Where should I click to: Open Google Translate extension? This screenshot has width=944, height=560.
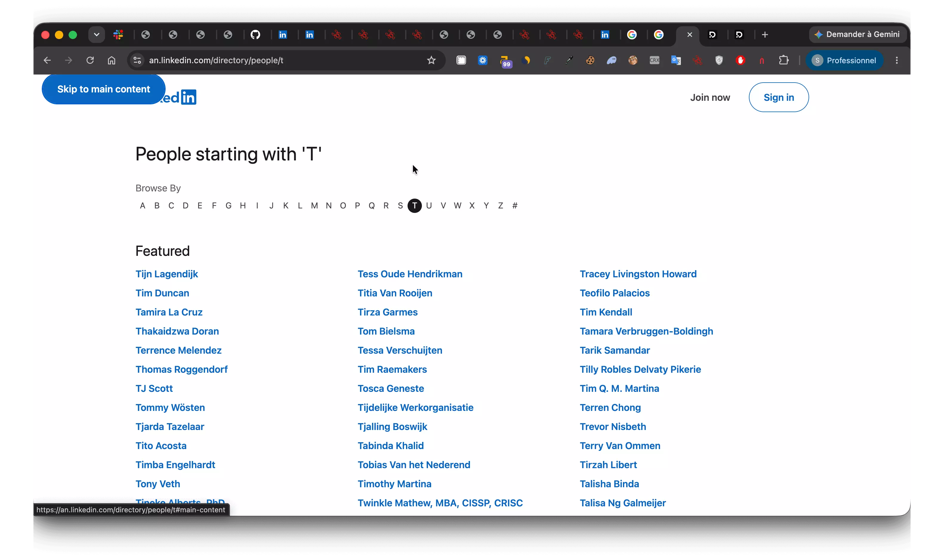676,60
